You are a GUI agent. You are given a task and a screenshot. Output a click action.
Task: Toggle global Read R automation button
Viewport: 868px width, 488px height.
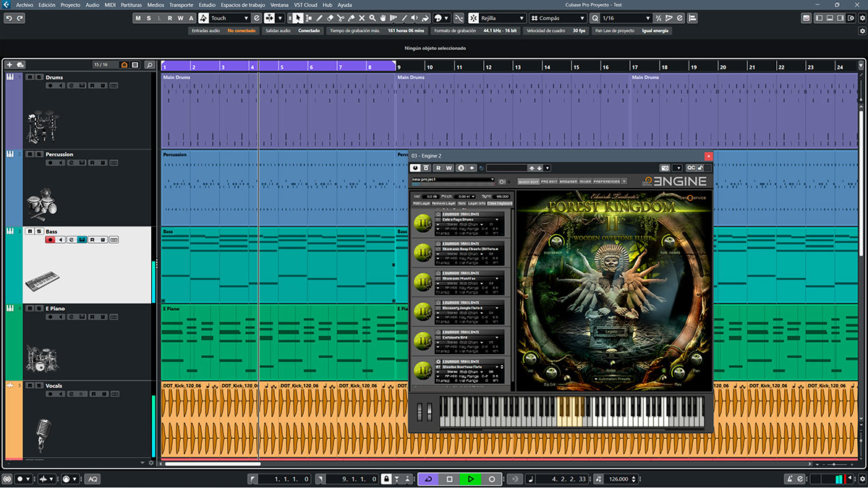[x=170, y=18]
